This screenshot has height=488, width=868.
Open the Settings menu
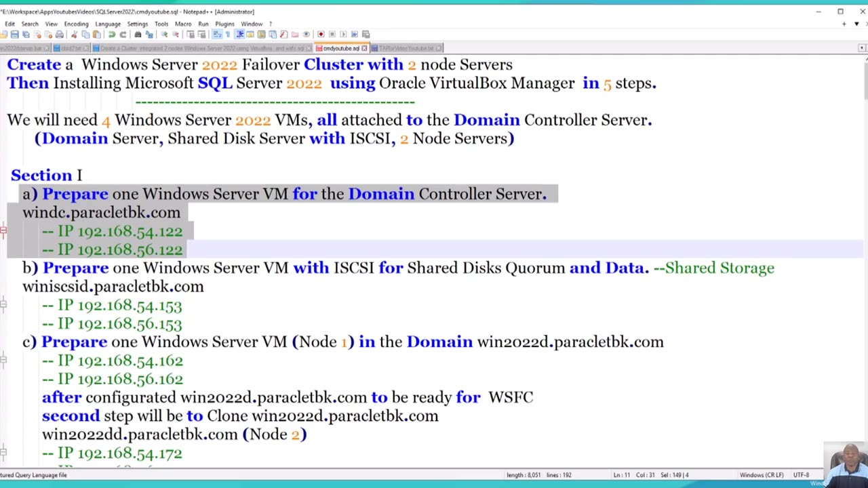click(138, 24)
